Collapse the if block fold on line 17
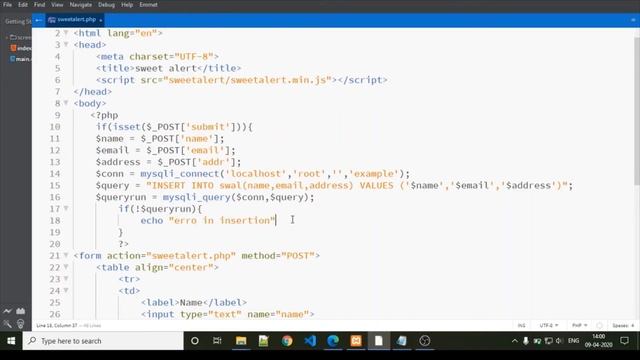 [x=66, y=209]
